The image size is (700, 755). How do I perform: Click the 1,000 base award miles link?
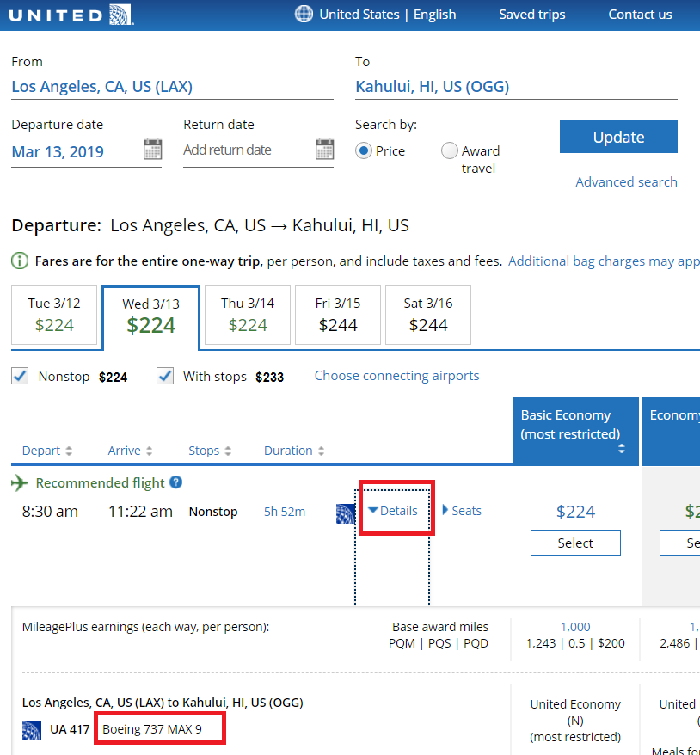tap(575, 627)
